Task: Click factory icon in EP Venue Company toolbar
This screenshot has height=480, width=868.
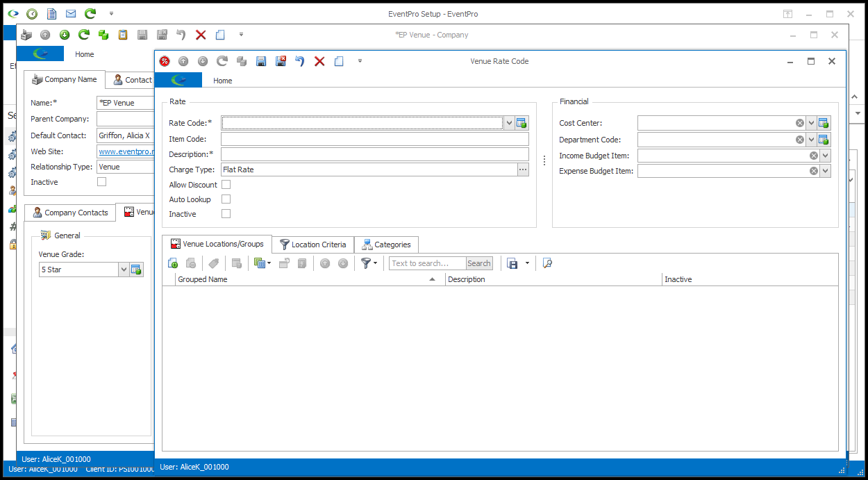Action: [x=26, y=35]
